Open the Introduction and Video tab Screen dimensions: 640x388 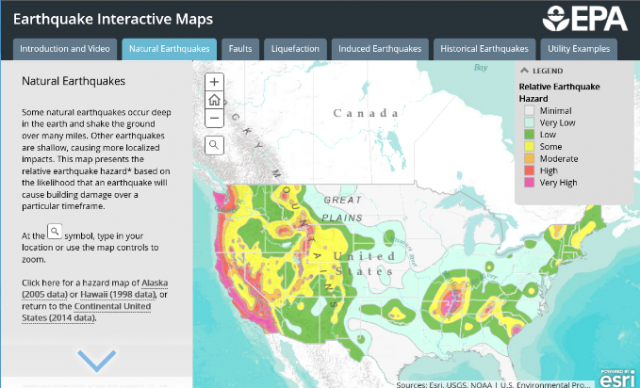65,49
